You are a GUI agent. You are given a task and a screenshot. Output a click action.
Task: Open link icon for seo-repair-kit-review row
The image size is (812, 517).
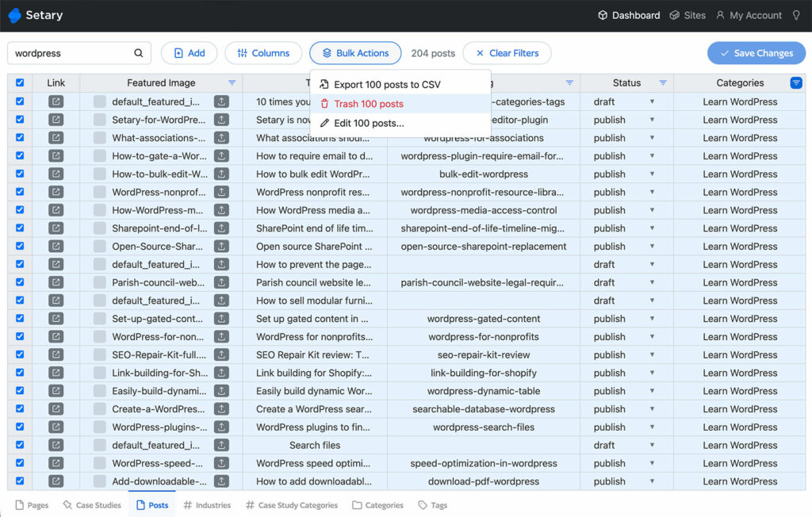pyautogui.click(x=56, y=355)
